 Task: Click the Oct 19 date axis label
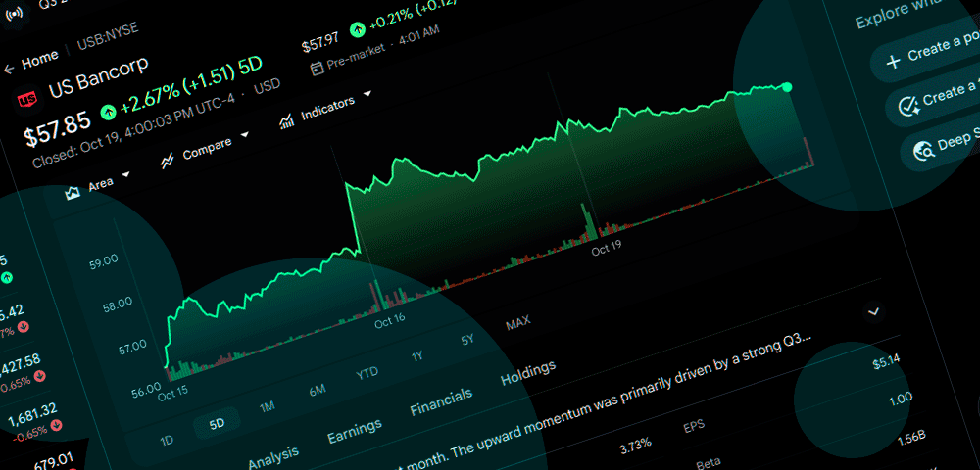point(607,250)
